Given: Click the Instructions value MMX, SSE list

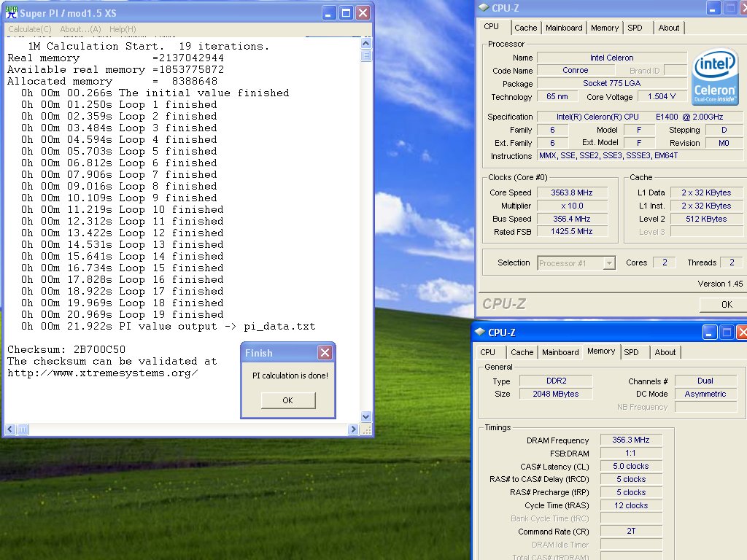Looking at the screenshot, I should click(640, 156).
